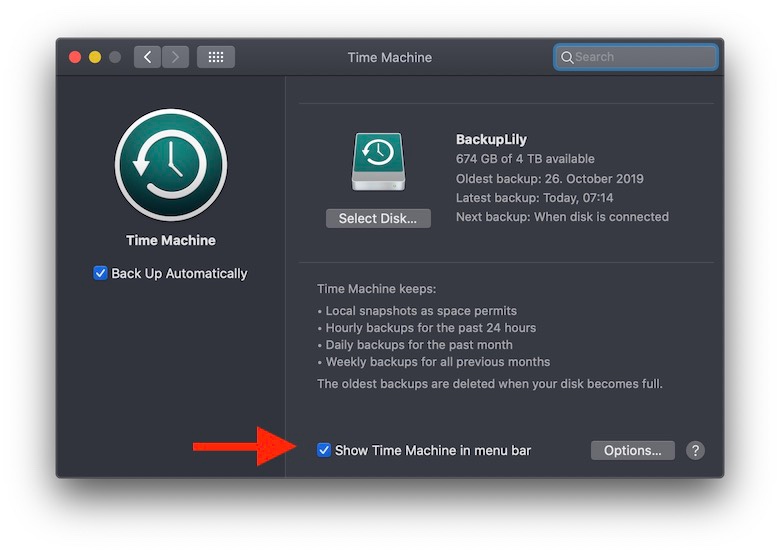The image size is (780, 552).
Task: Click 'Oldest backup: 26. October 2019' text
Action: coord(549,179)
